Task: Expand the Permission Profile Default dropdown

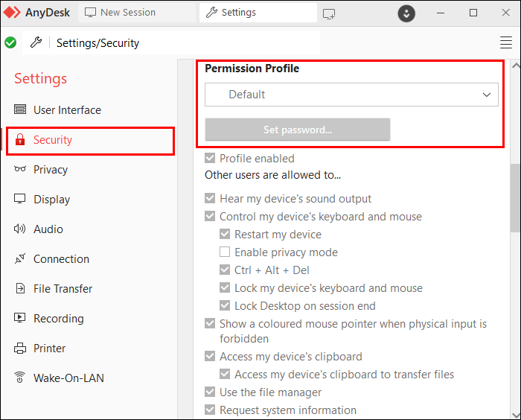Action: (x=351, y=95)
